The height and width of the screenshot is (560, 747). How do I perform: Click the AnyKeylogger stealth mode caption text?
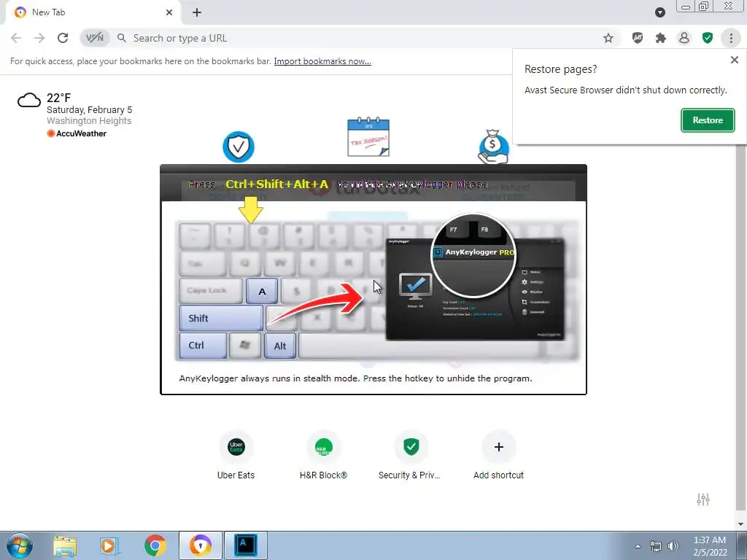pyautogui.click(x=355, y=378)
